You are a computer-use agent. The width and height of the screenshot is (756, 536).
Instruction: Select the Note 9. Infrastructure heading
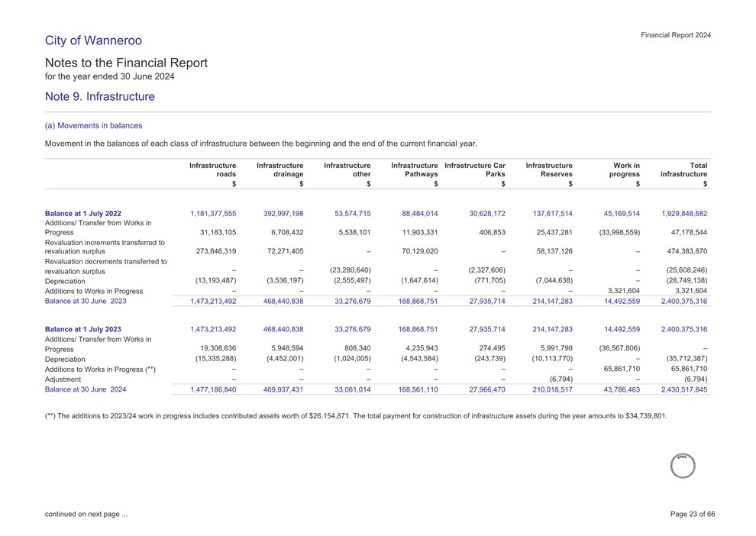99,97
